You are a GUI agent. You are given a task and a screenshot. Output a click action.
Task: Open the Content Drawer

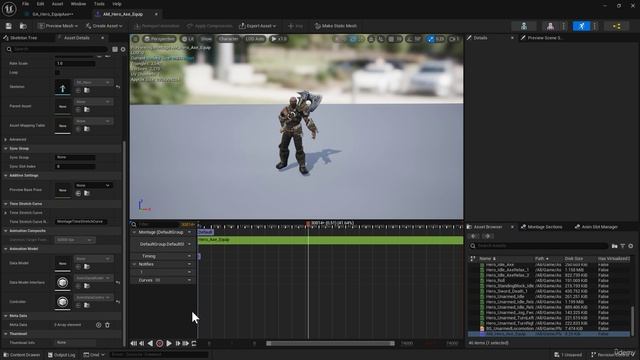[22, 355]
